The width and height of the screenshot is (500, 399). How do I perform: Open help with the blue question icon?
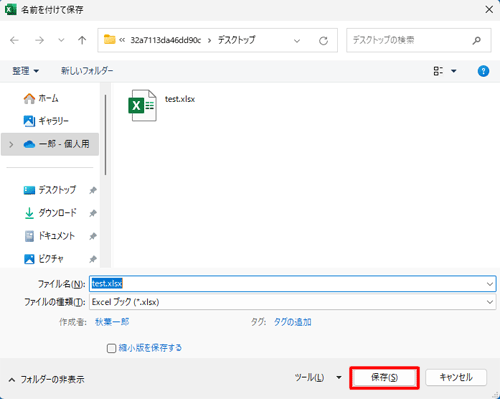pos(483,71)
